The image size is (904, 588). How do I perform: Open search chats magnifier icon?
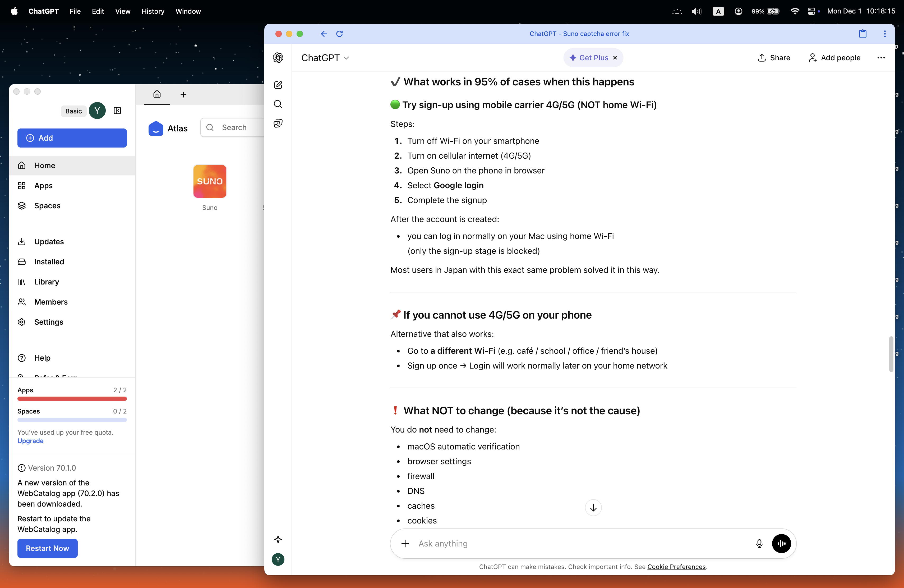click(278, 104)
